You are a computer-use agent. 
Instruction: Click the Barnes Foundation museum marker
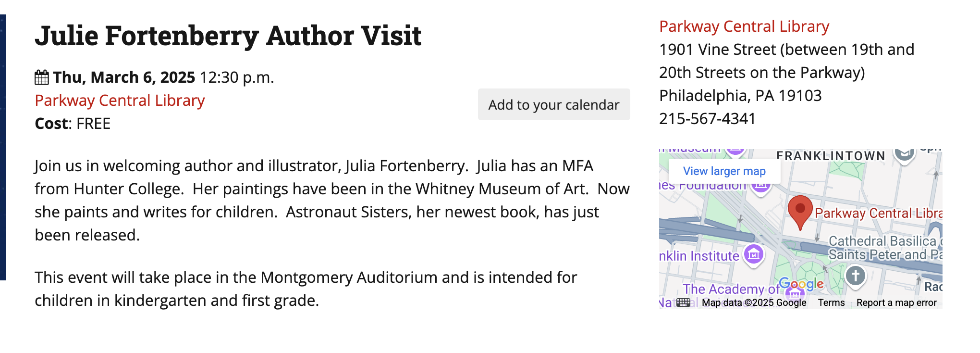760,185
